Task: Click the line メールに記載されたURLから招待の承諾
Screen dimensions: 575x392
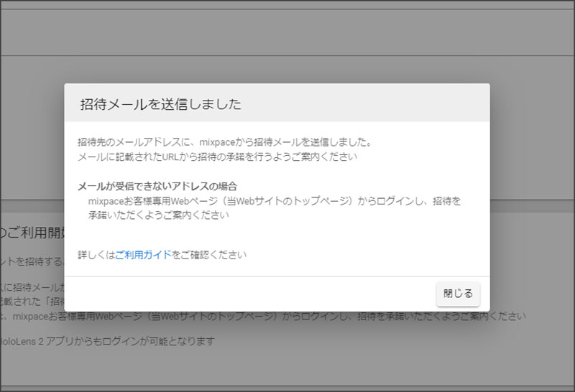Action: pyautogui.click(x=217, y=156)
